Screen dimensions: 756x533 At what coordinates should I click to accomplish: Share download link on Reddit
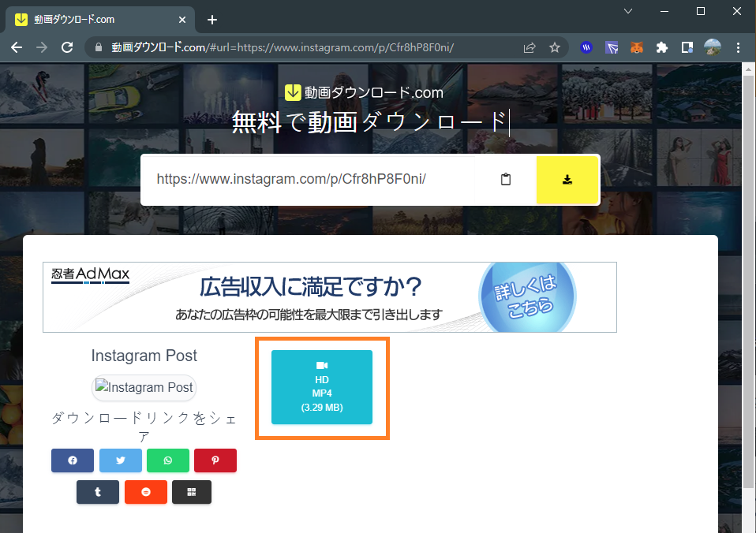146,492
